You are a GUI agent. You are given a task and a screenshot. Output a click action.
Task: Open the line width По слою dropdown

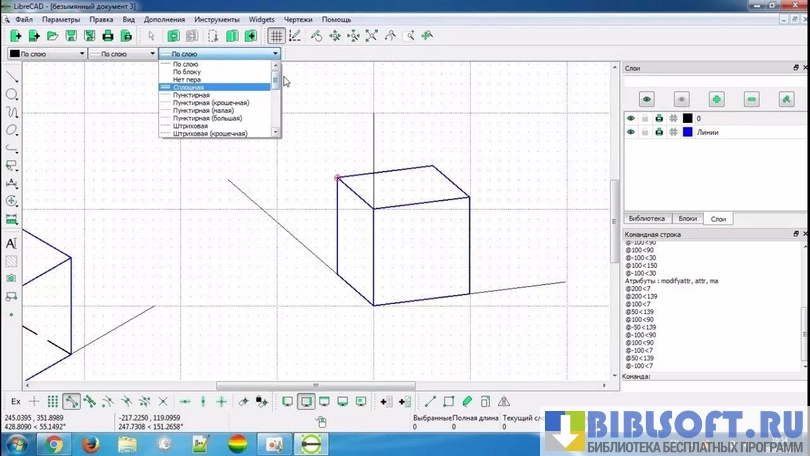coord(124,53)
